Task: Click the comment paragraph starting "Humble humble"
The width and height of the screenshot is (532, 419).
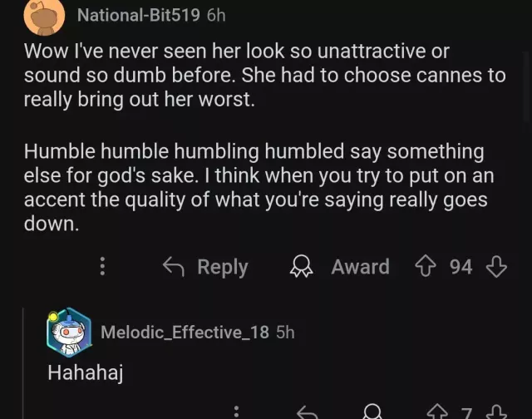Action: tap(254, 189)
